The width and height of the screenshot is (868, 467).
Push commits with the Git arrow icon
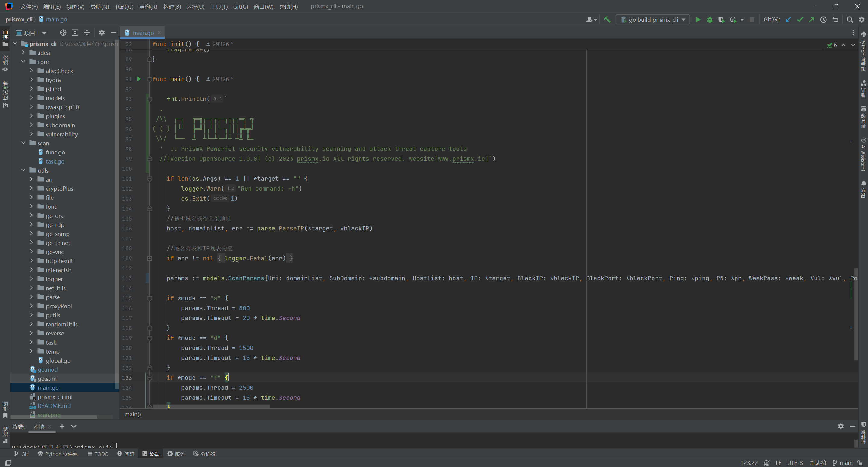(812, 20)
